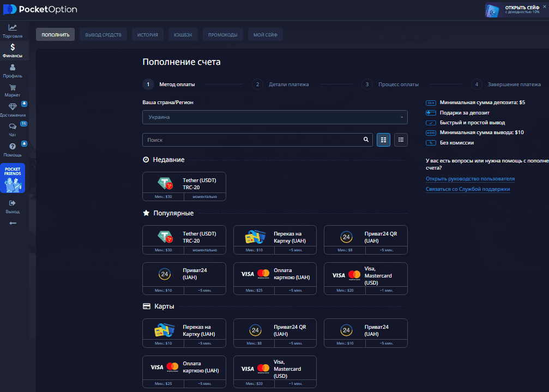Choose Приват24 QR (UAH) under Карты
Viewport: 549px width, 392px height.
(275, 333)
